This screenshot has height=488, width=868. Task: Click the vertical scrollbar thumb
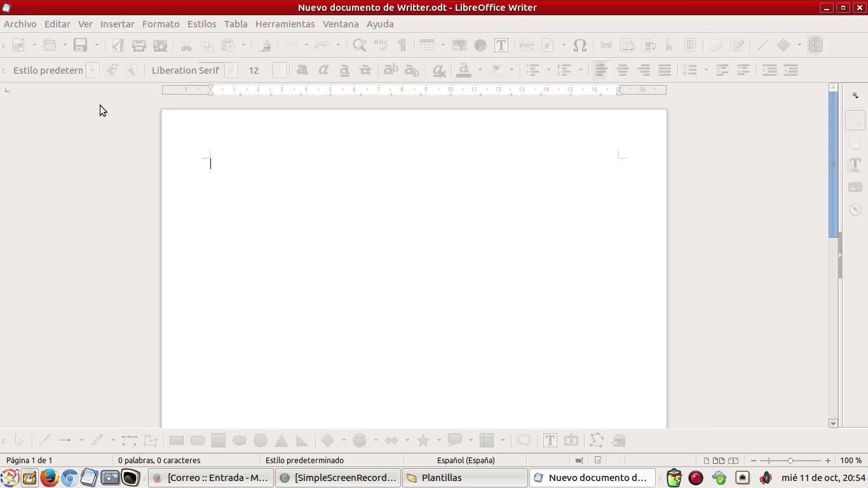(834, 165)
